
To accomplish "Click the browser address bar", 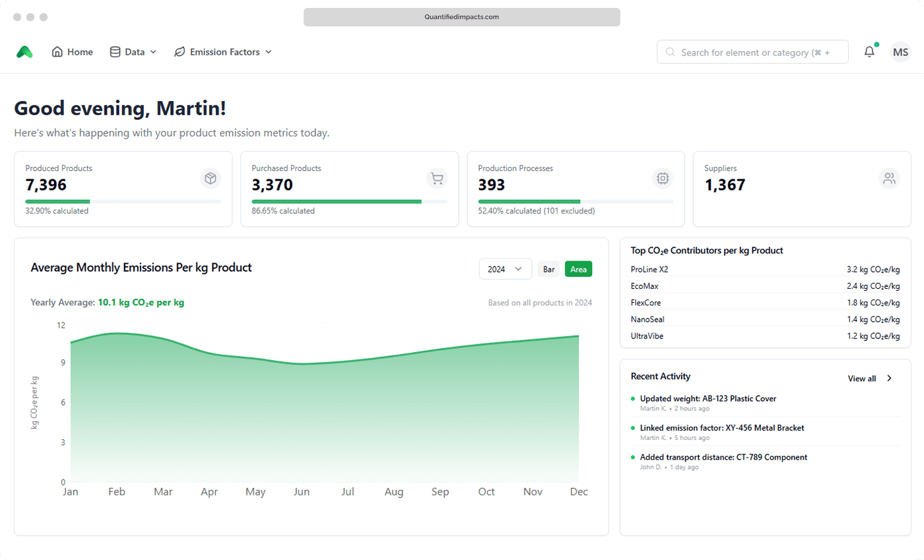I will 462,17.
